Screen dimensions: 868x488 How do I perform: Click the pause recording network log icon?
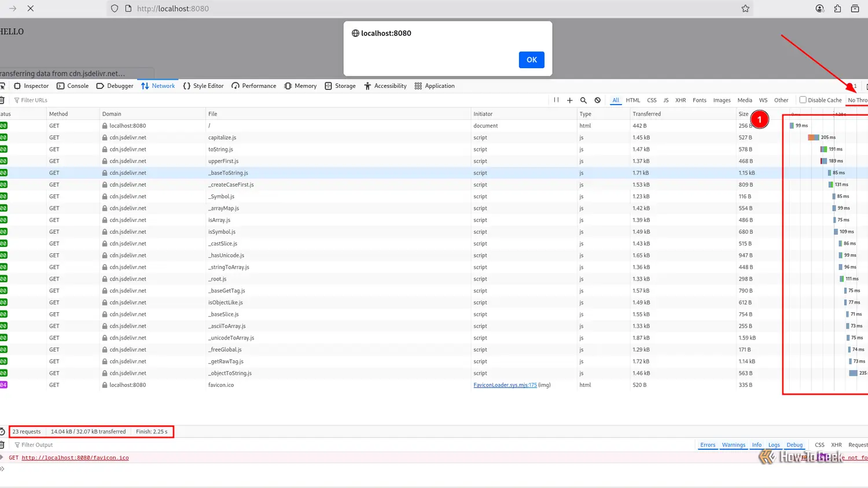(556, 100)
